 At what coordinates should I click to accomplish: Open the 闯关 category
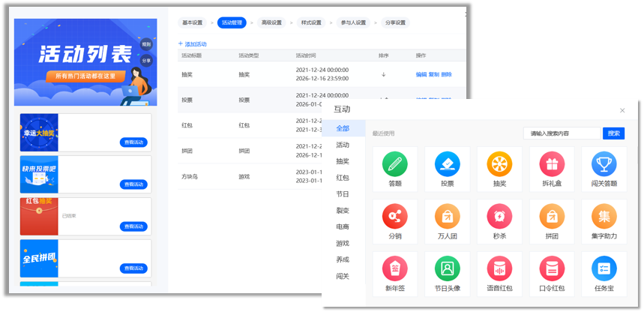pos(343,276)
